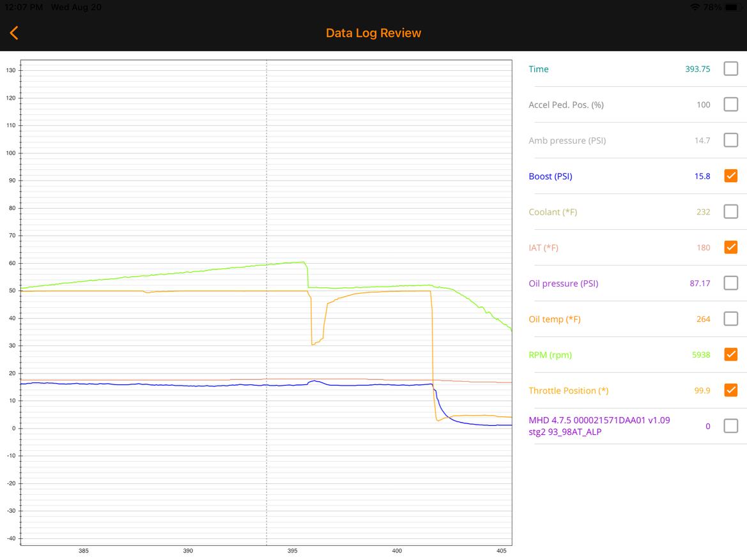
Task: Tap the RPM value 5938
Action: click(701, 355)
